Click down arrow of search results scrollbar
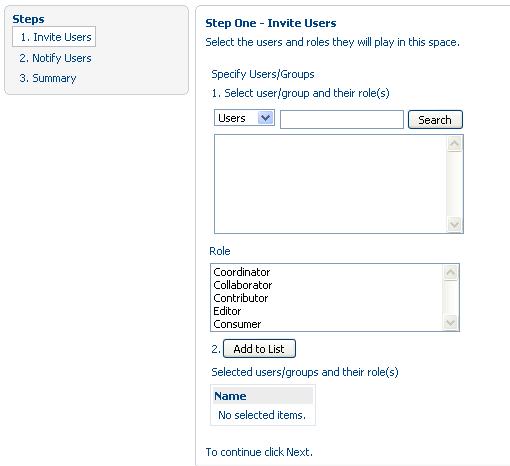Viewport: 510px width, 466px height. point(454,224)
